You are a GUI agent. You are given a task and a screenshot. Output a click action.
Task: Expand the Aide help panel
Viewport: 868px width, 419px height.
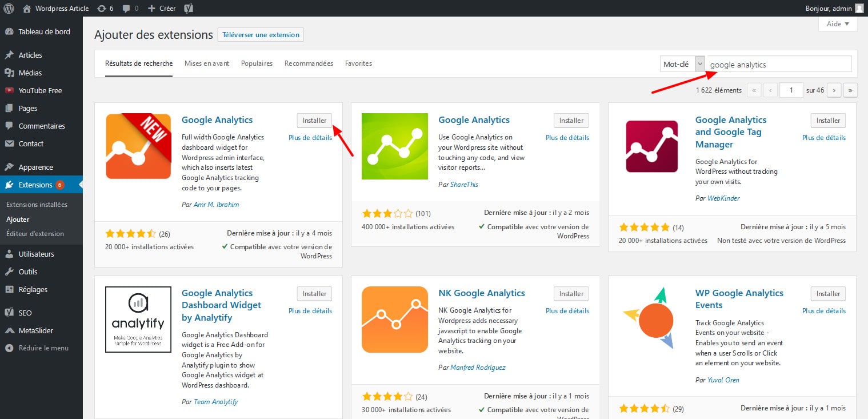click(x=838, y=24)
